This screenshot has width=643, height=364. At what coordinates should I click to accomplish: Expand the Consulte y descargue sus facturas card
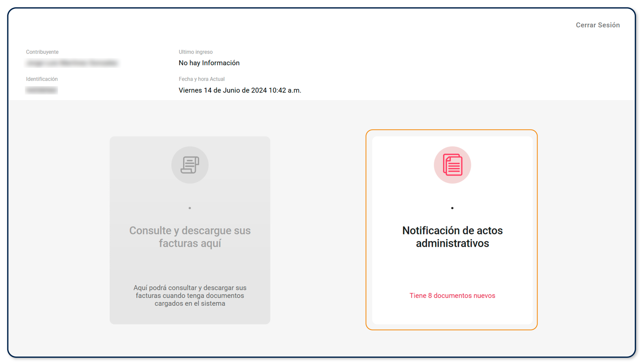tap(190, 236)
